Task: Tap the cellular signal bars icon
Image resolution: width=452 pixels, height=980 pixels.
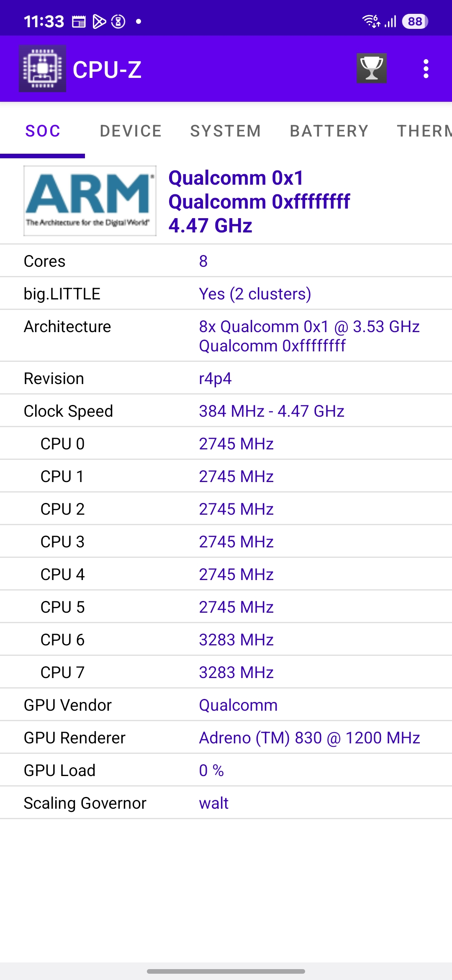Action: coord(390,21)
